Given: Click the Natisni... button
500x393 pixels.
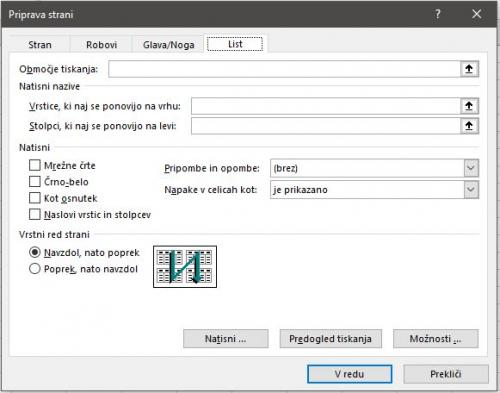Looking at the screenshot, I should coord(226,339).
